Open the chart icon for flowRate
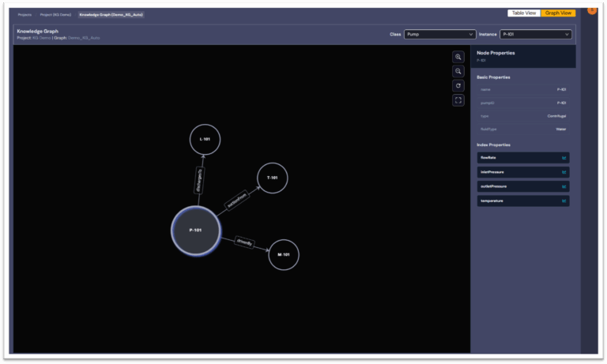This screenshot has width=607, height=364. coord(564,157)
